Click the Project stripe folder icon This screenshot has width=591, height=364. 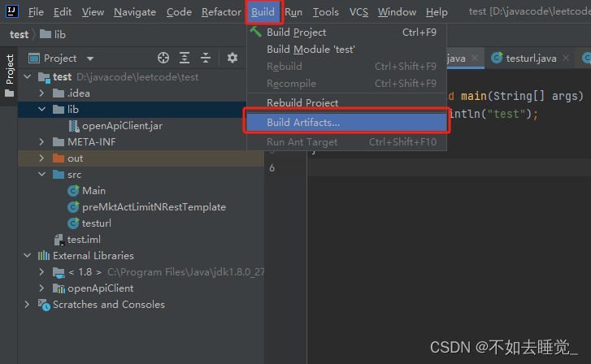[10, 93]
